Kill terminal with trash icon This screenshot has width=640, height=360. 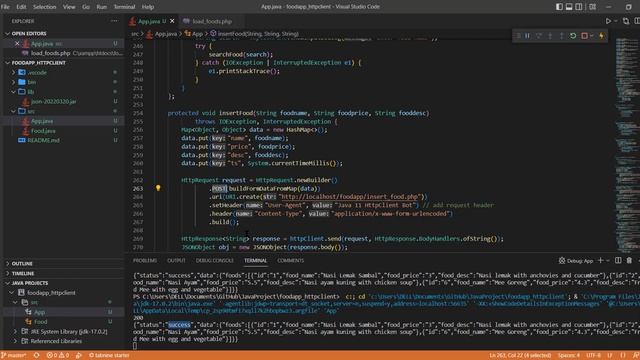click(x=629, y=260)
